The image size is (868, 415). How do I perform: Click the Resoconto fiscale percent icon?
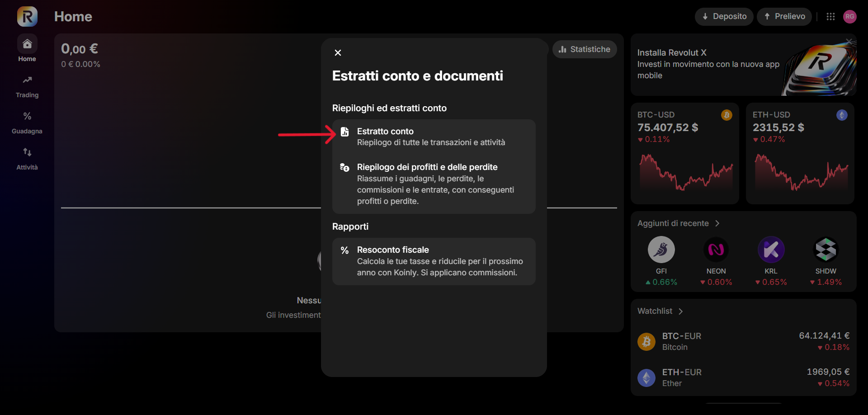344,250
